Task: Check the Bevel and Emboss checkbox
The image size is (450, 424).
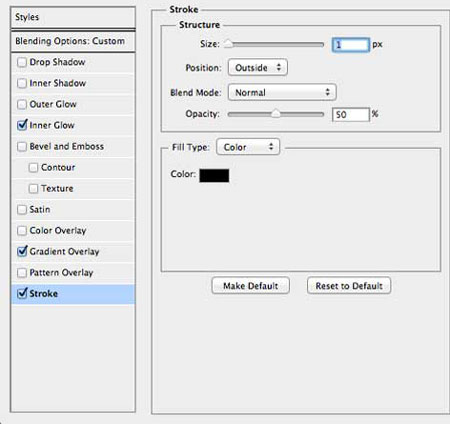Action: pos(22,146)
